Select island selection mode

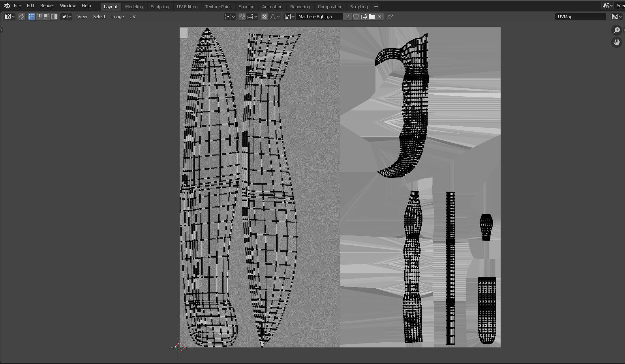(x=54, y=17)
